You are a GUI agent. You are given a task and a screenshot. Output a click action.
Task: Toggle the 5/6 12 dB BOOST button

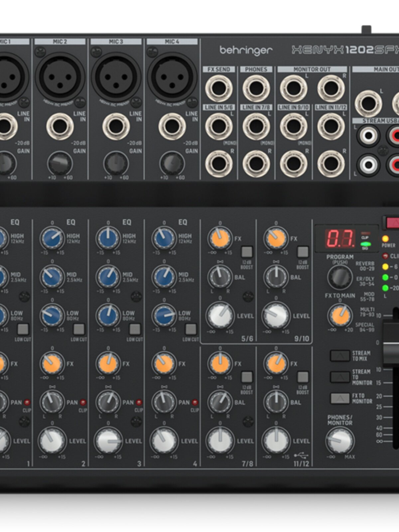tap(247, 252)
